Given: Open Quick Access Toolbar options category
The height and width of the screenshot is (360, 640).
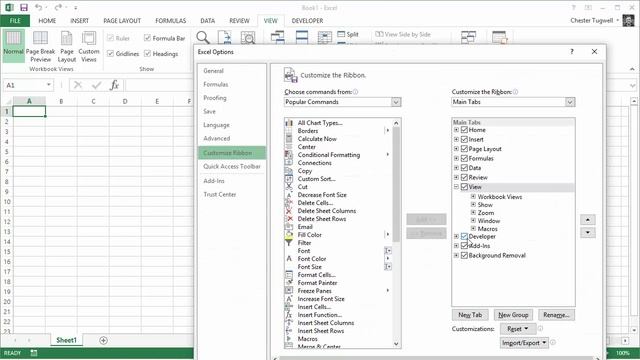Looking at the screenshot, I should [232, 167].
